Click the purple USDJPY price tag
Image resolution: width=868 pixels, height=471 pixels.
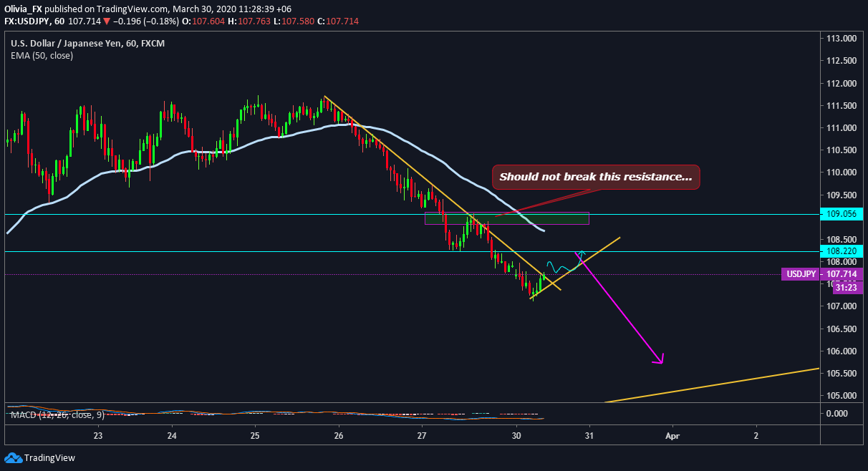[801, 274]
